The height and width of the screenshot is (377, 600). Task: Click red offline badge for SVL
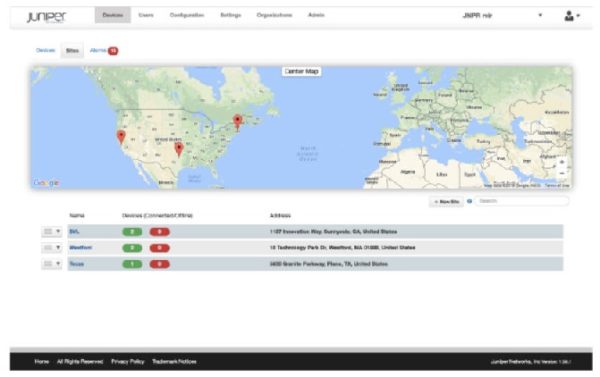click(x=160, y=232)
